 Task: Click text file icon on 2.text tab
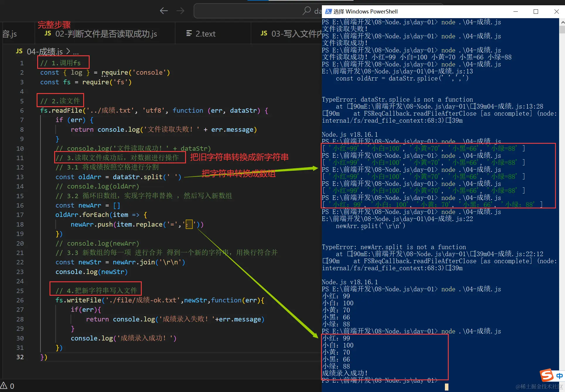tap(189, 33)
